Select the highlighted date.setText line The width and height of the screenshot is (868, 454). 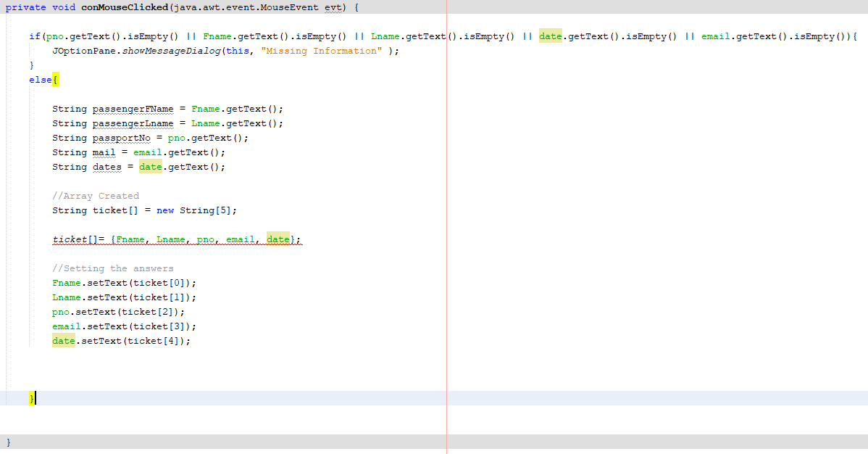[120, 341]
